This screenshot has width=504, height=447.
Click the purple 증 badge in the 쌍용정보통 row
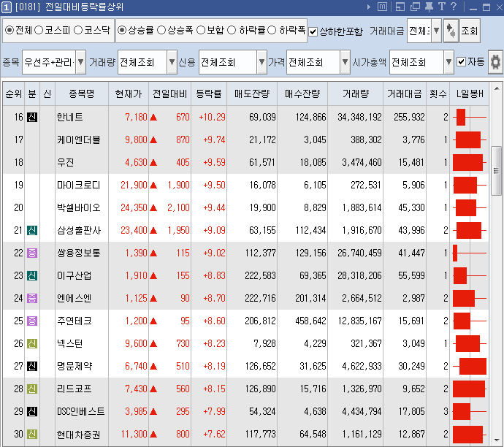[32, 253]
